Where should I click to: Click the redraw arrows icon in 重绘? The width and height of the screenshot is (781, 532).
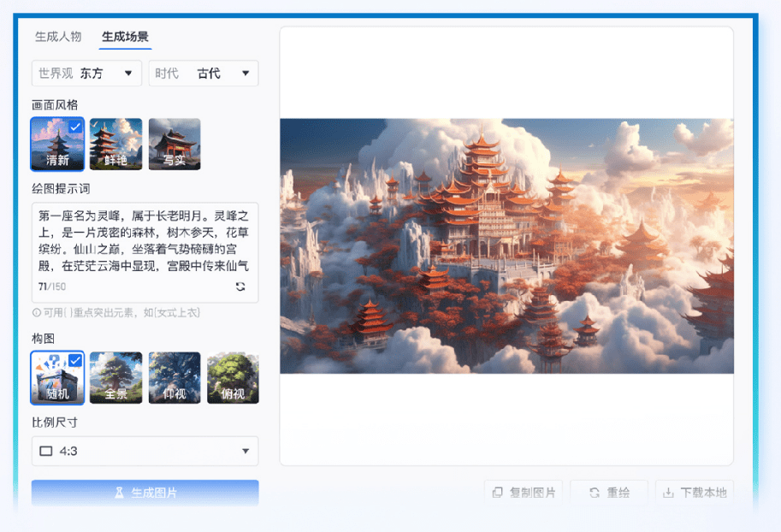[595, 493]
